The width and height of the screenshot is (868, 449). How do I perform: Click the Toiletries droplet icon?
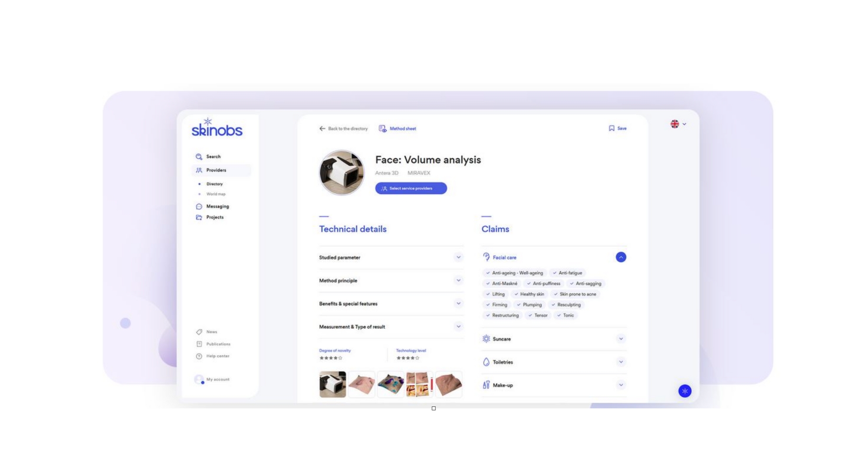[x=486, y=362]
